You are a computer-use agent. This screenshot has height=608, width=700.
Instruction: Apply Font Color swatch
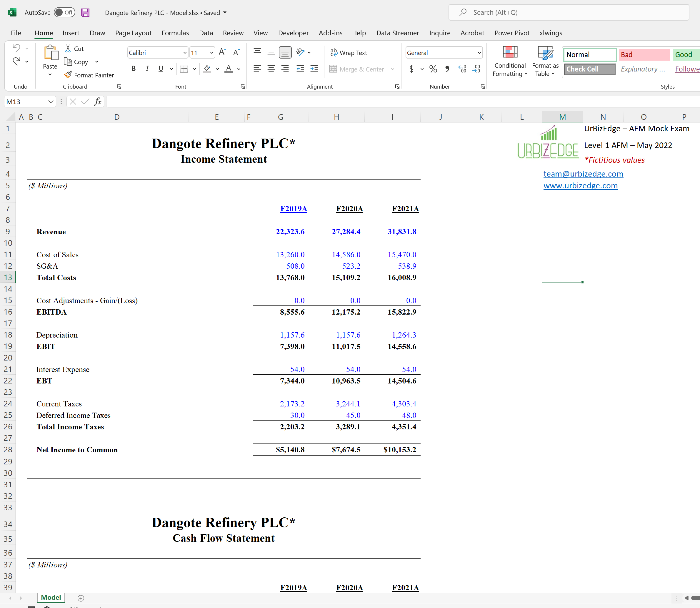229,69
